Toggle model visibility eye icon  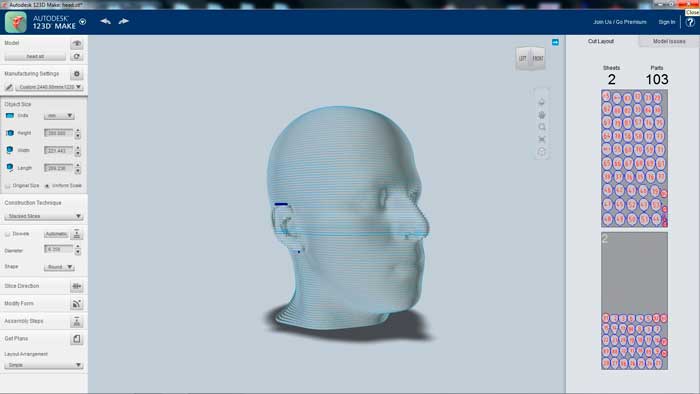[x=77, y=43]
